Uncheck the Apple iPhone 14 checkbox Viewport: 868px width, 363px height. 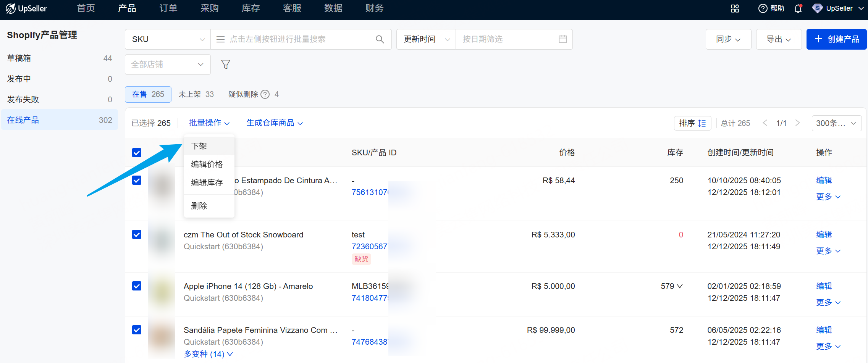(x=137, y=286)
